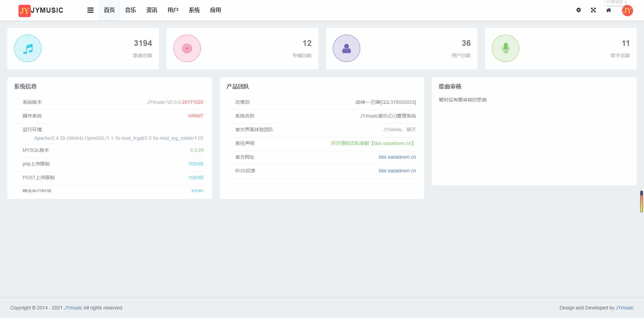Click the music note songs icon

28,48
